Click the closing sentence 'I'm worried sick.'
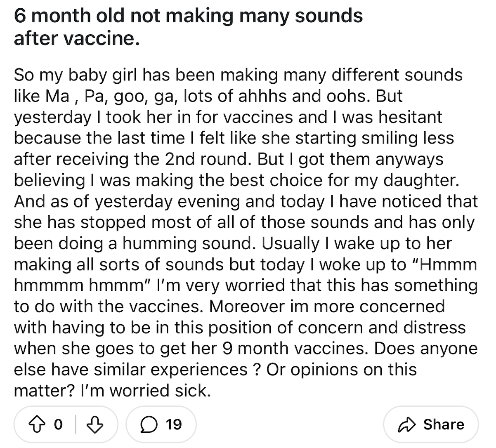Screen dimensions: 496x448 [146, 391]
